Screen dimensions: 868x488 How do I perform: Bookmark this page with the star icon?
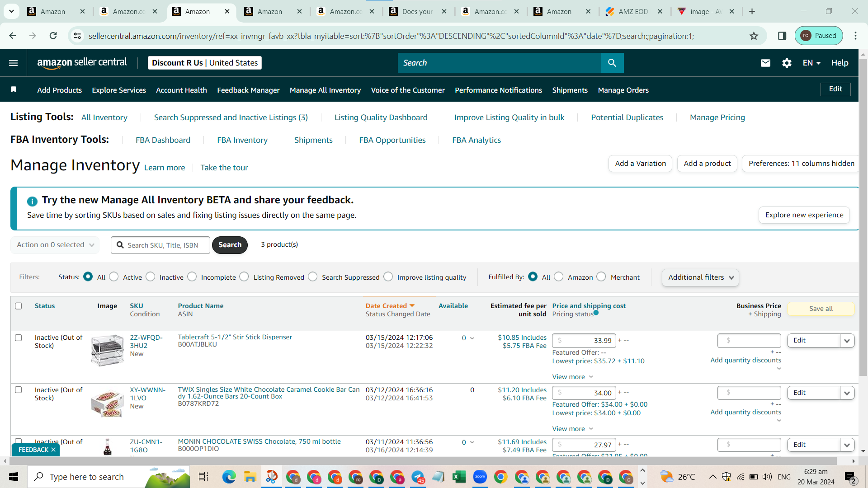754,36
